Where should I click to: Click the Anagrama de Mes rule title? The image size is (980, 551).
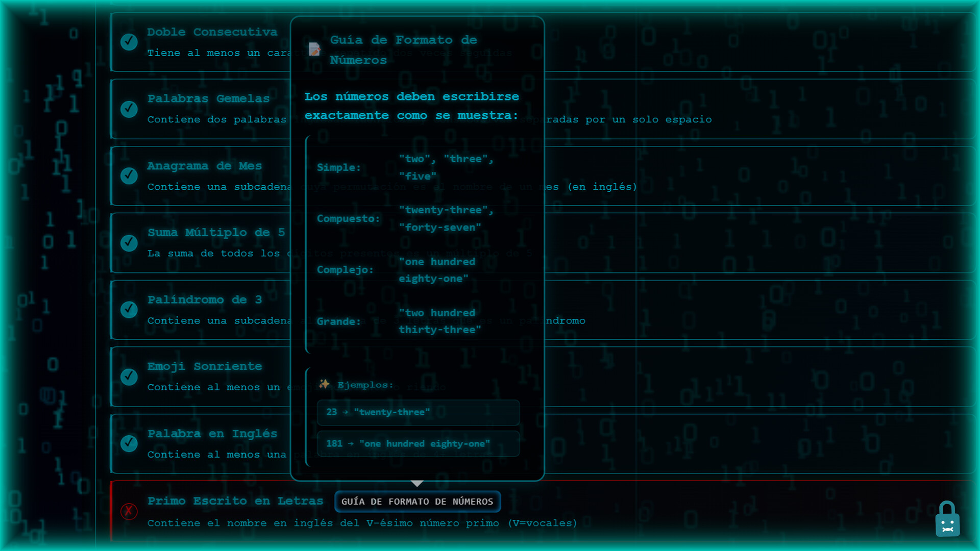click(x=204, y=166)
